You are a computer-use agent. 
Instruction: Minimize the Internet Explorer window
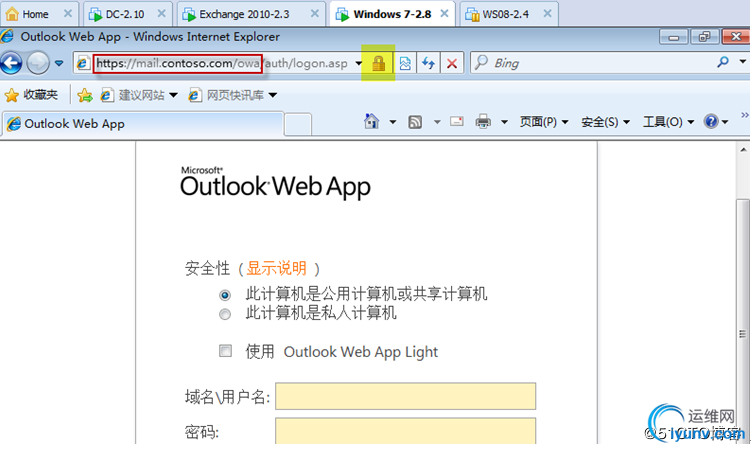point(673,37)
